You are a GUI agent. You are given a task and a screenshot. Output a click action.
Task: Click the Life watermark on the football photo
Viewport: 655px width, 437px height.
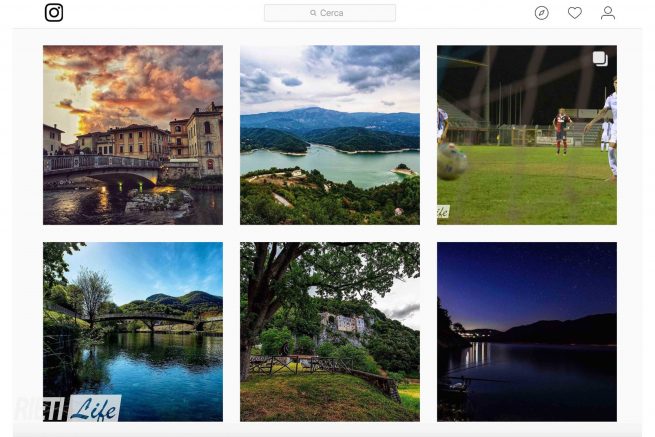click(443, 211)
